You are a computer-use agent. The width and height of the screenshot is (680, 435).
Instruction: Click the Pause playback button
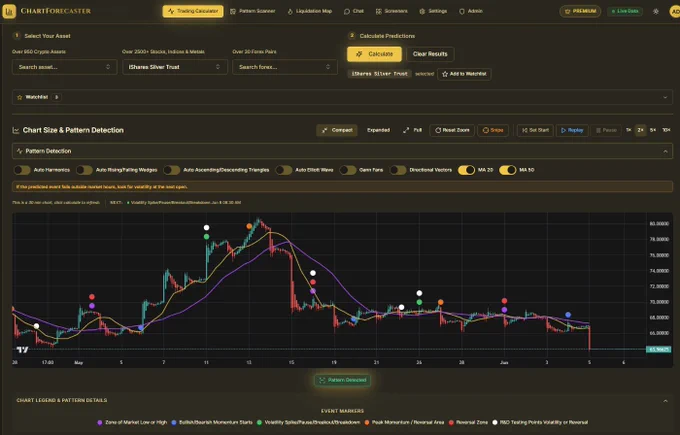606,130
